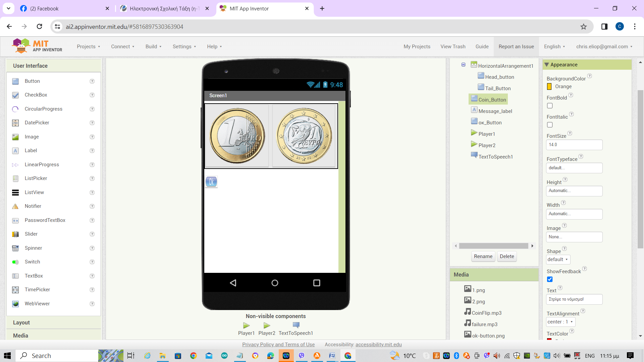Open the TextAlignment center dropdown

560,322
